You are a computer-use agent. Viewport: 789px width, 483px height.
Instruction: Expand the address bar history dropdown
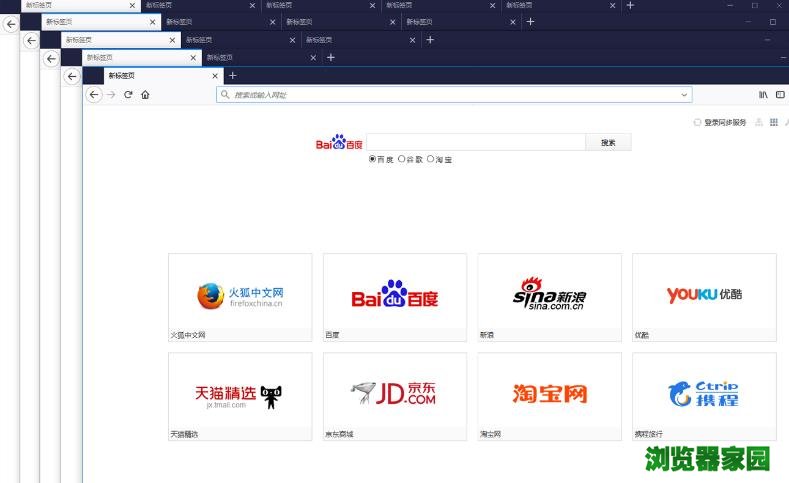click(x=684, y=95)
